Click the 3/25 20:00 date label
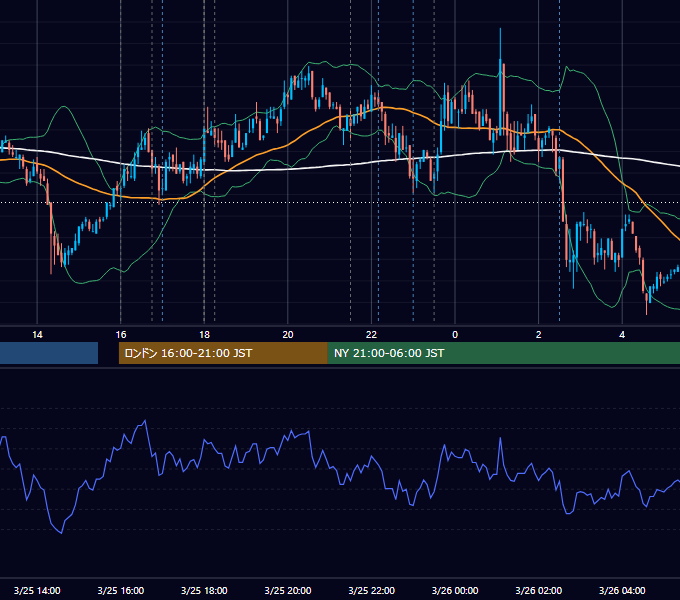 [x=288, y=590]
